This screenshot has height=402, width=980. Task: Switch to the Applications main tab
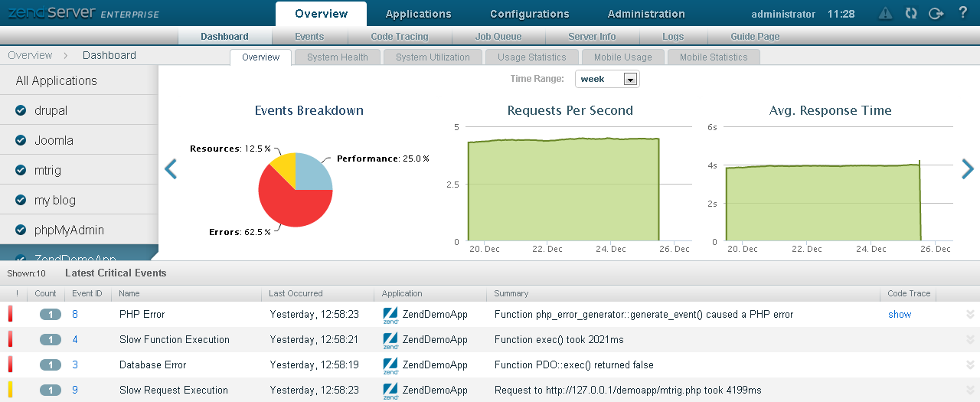(x=418, y=14)
